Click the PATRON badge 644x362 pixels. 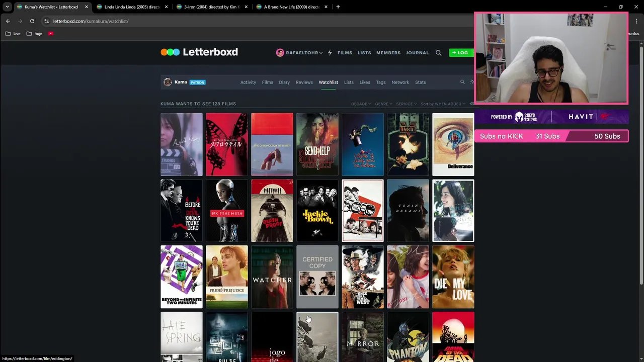[197, 82]
